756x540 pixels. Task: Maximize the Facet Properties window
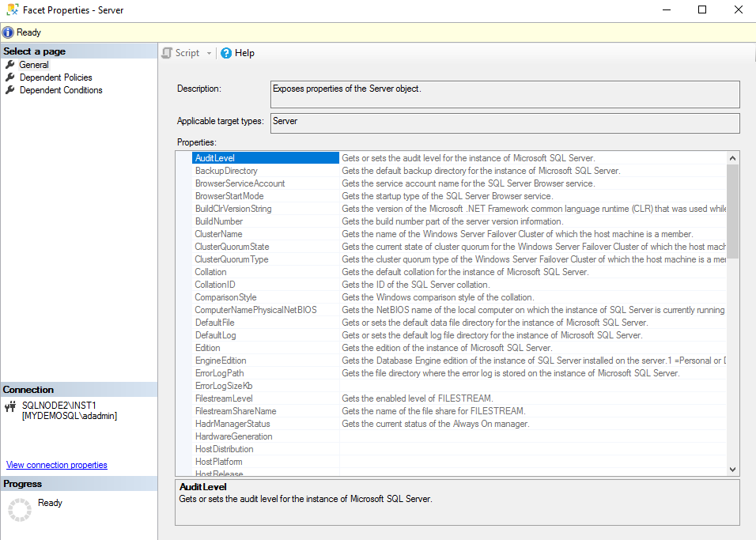tap(702, 10)
